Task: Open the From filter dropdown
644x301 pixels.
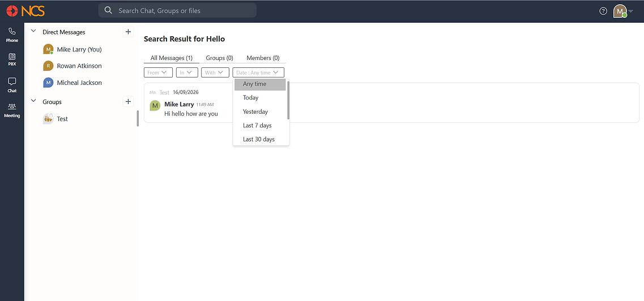Action: coord(158,72)
